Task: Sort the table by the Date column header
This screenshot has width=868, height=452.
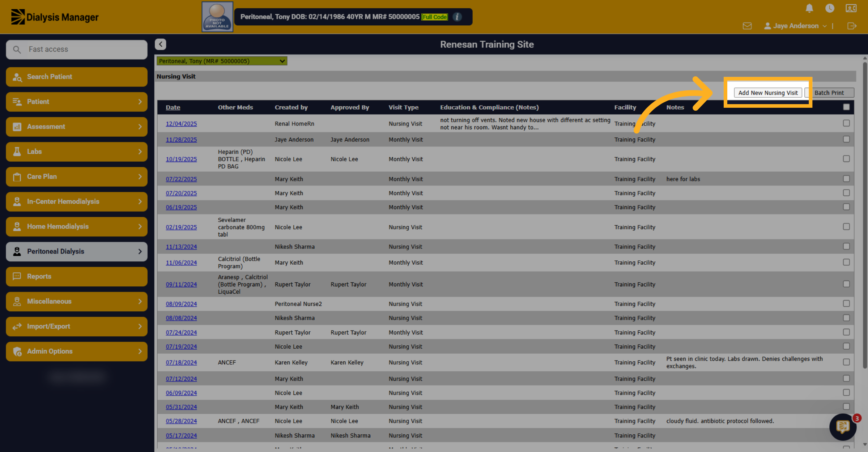Action: (x=173, y=107)
